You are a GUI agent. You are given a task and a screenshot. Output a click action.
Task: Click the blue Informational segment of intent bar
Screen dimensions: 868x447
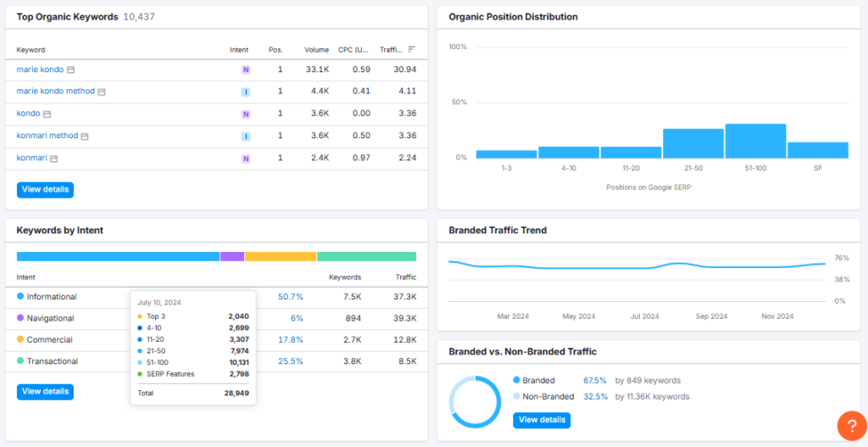pyautogui.click(x=118, y=256)
